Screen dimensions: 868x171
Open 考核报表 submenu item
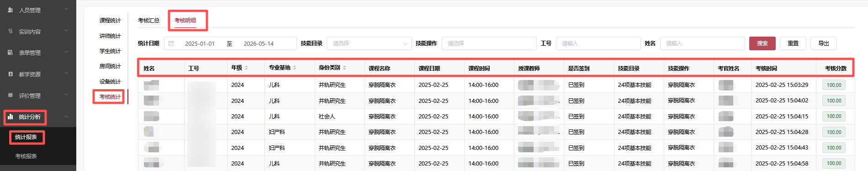tap(26, 156)
